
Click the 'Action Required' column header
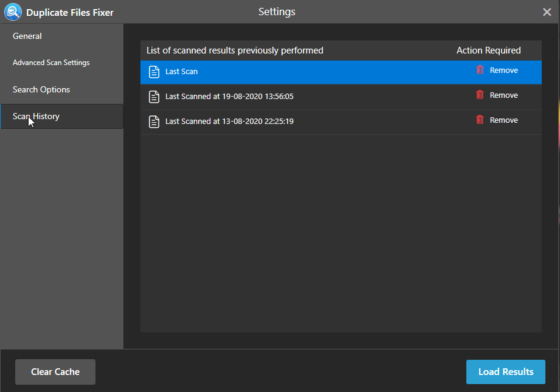489,50
